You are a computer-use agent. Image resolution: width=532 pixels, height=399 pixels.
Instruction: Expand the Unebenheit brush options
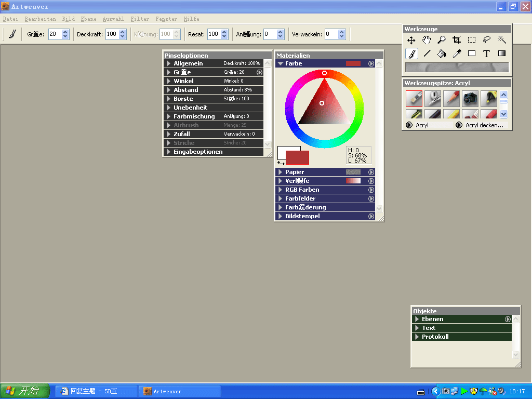(x=168, y=108)
